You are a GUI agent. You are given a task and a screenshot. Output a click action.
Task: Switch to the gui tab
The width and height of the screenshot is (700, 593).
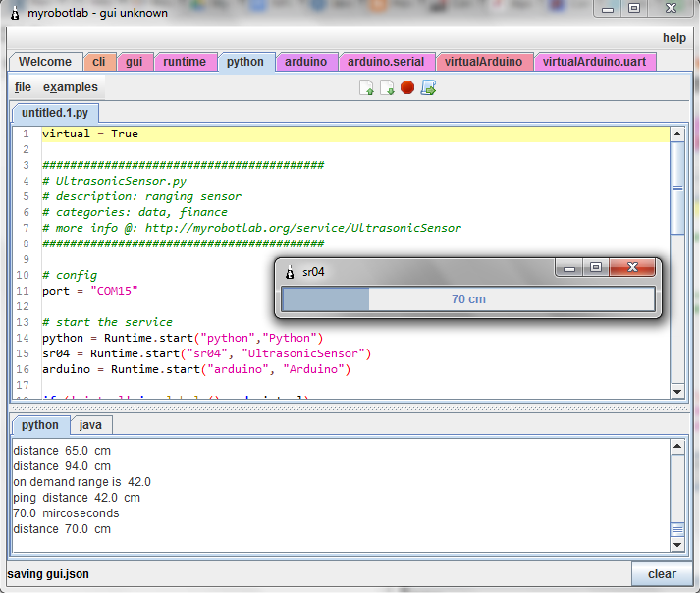(134, 62)
